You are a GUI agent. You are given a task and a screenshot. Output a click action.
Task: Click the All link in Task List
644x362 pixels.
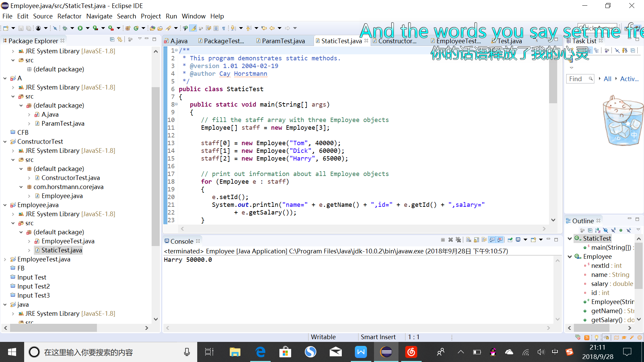coord(607,79)
